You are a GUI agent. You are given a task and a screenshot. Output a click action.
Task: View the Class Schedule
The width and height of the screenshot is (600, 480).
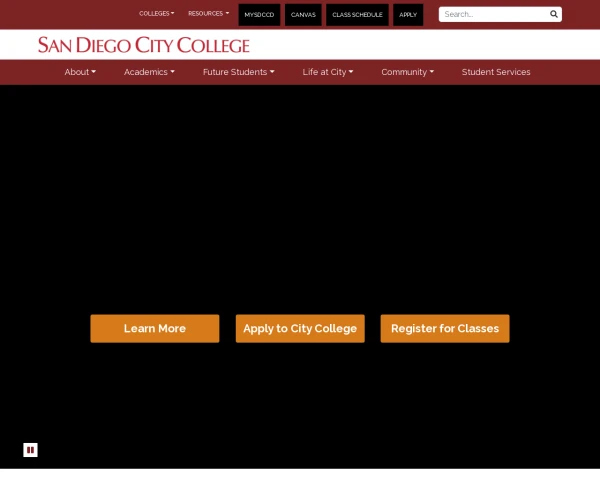point(357,15)
